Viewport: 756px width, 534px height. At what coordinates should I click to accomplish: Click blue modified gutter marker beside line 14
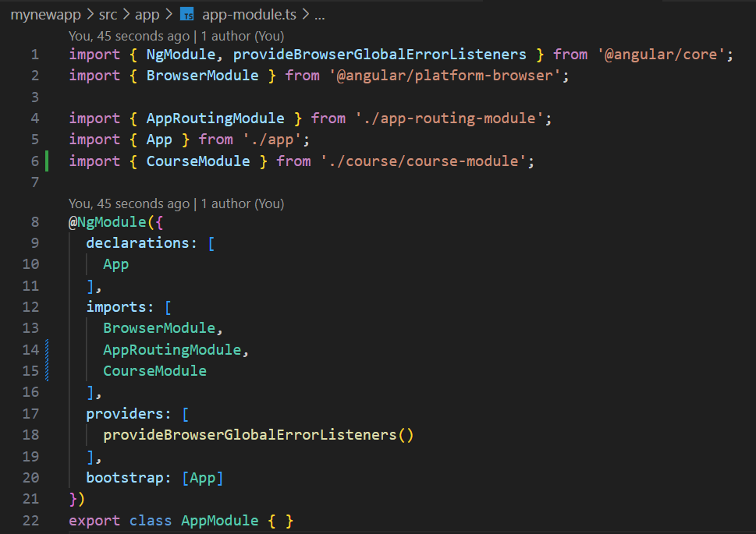48,349
